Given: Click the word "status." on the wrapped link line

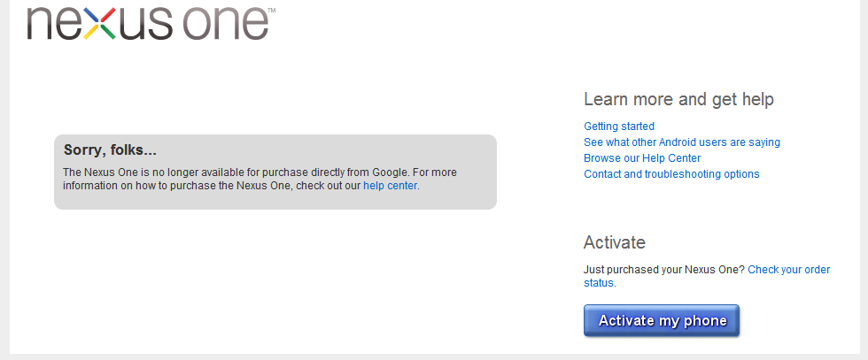Looking at the screenshot, I should [601, 283].
